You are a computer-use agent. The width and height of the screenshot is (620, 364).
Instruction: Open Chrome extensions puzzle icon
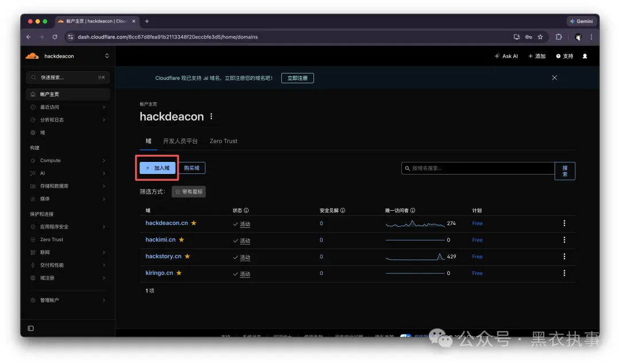pos(559,37)
